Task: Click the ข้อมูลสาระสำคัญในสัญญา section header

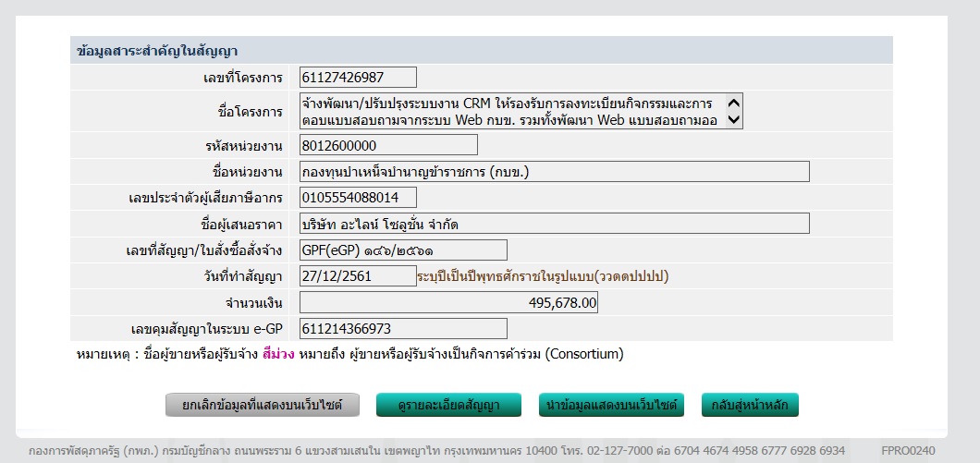Action: [x=157, y=51]
